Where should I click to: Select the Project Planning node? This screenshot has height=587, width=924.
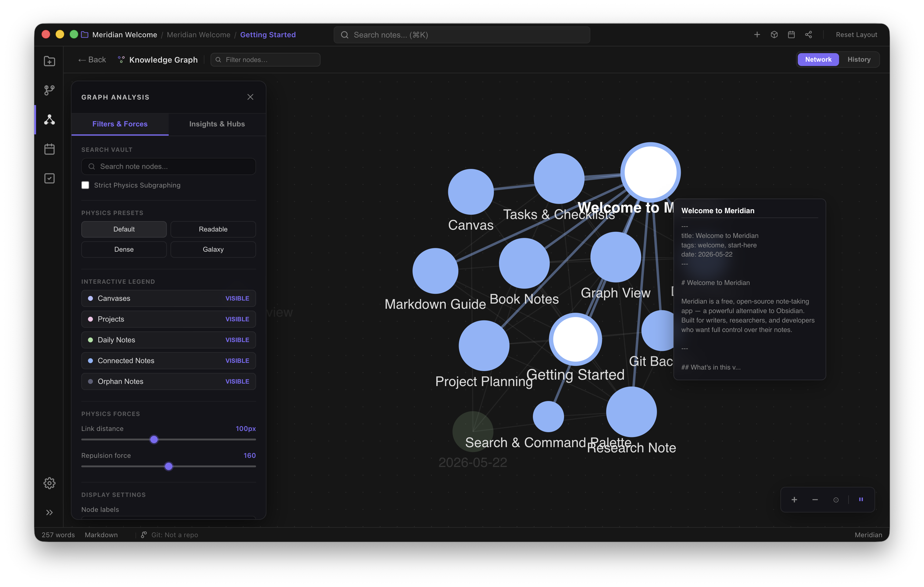coord(484,345)
